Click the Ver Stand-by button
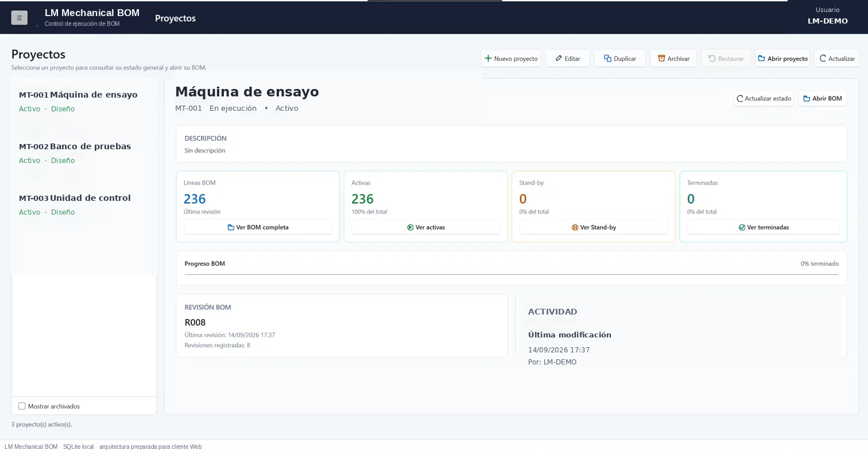Image resolution: width=868 pixels, height=454 pixels. (x=594, y=227)
